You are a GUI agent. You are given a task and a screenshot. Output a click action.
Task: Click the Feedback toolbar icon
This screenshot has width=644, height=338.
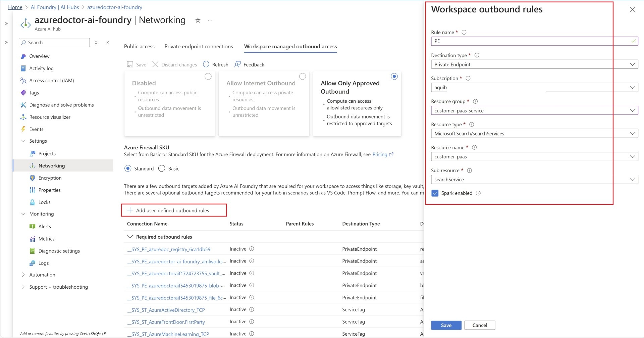click(x=237, y=64)
